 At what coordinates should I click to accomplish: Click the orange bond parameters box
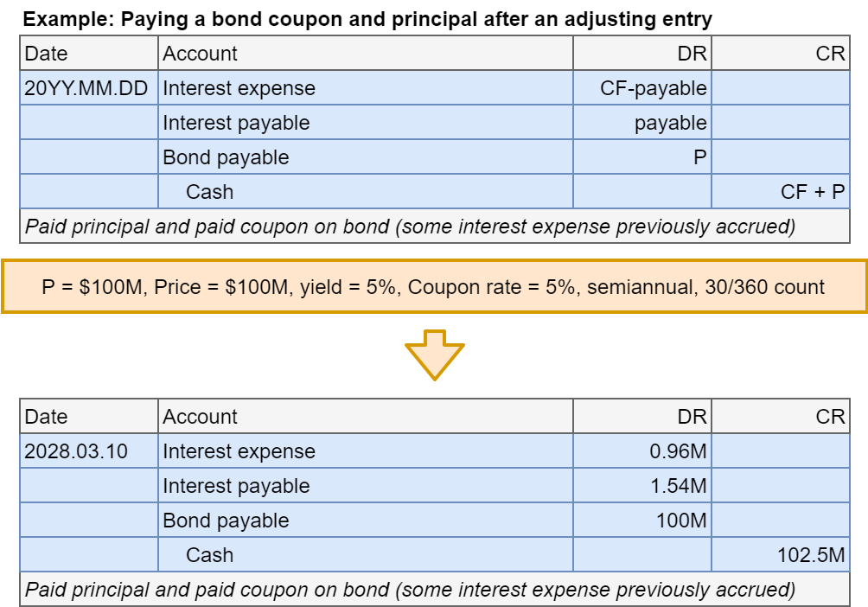point(434,286)
